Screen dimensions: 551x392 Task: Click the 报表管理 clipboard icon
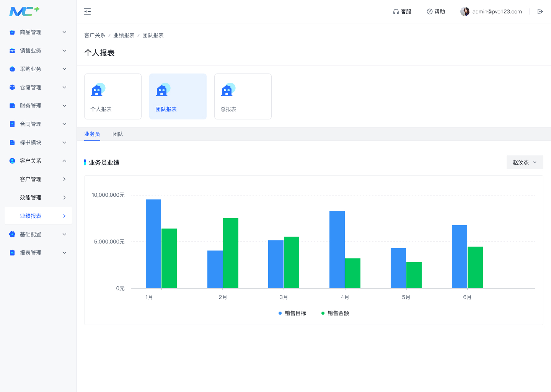(12, 253)
